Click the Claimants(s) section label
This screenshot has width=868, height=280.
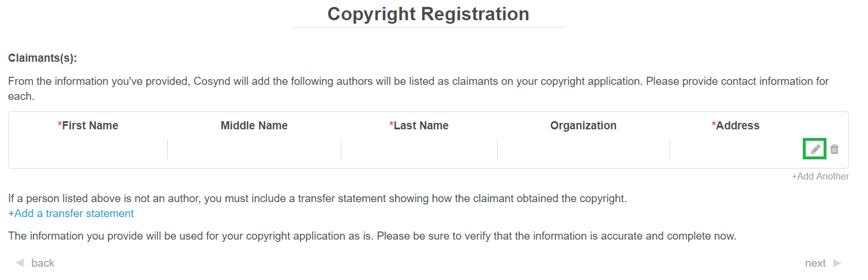tap(43, 58)
